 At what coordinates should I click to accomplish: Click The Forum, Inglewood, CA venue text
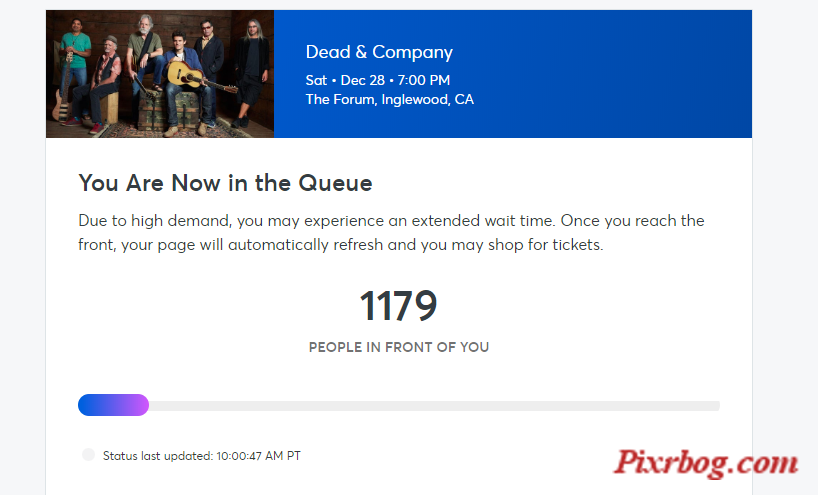point(390,100)
